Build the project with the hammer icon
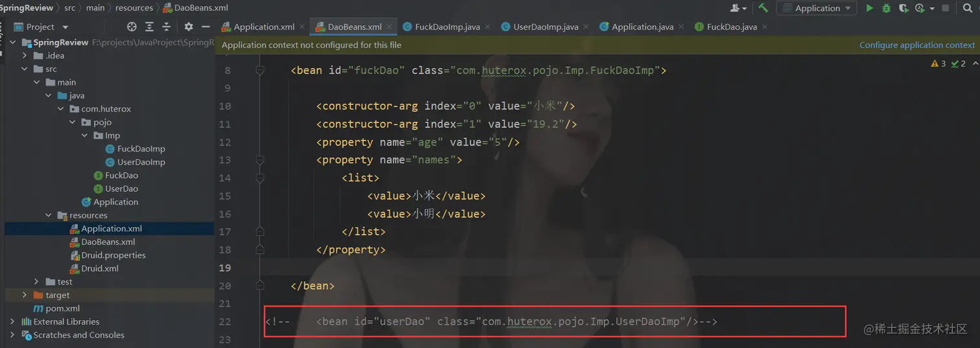 point(763,8)
